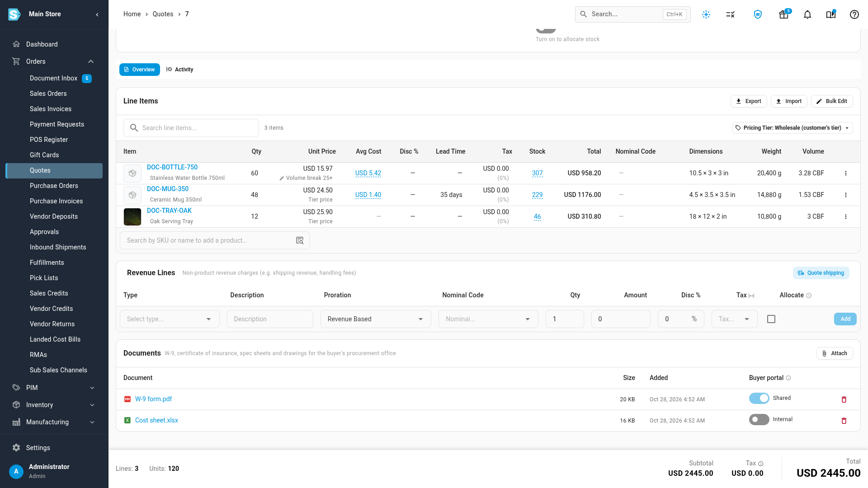Open the book guide icon in header
Screen dimensions: 868x488
click(831, 14)
